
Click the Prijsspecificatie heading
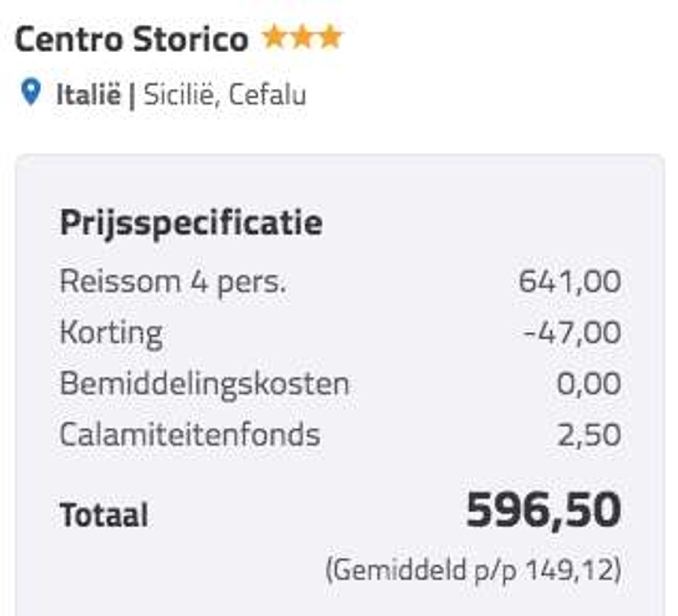(191, 223)
